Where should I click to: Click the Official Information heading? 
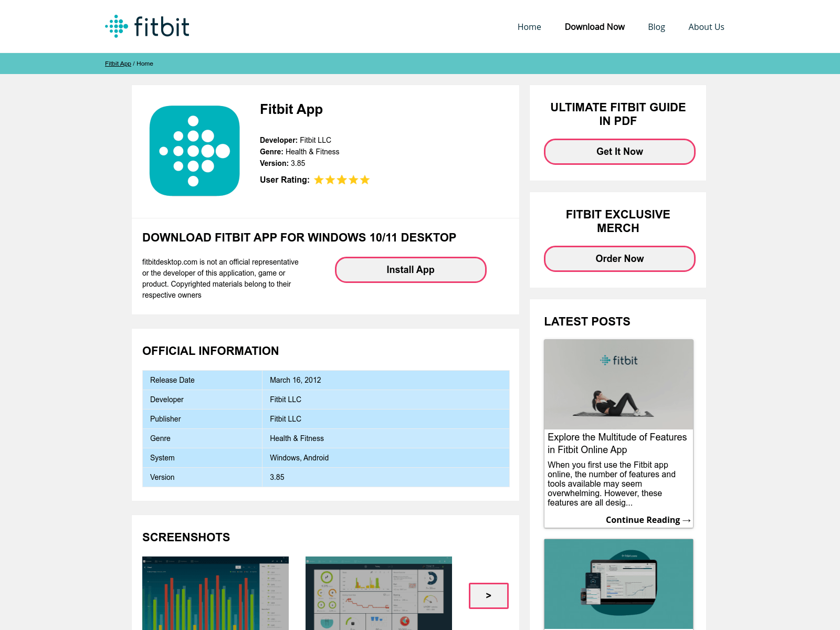(x=211, y=351)
